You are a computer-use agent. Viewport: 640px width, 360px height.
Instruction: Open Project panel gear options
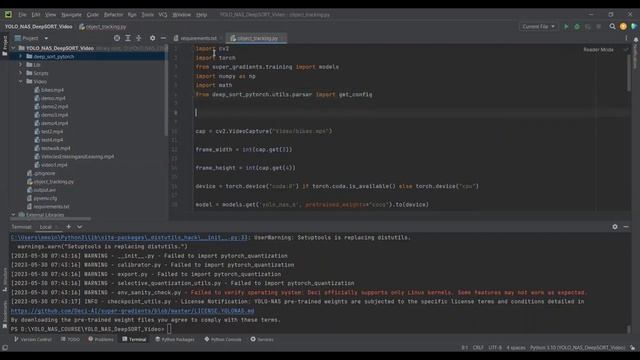152,38
